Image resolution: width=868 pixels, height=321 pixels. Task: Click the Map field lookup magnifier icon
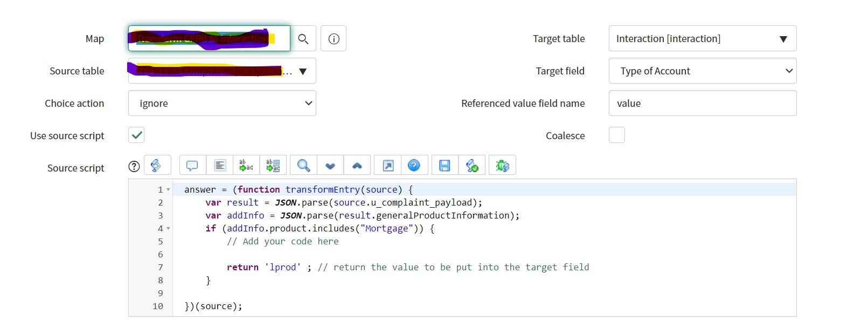(x=303, y=39)
